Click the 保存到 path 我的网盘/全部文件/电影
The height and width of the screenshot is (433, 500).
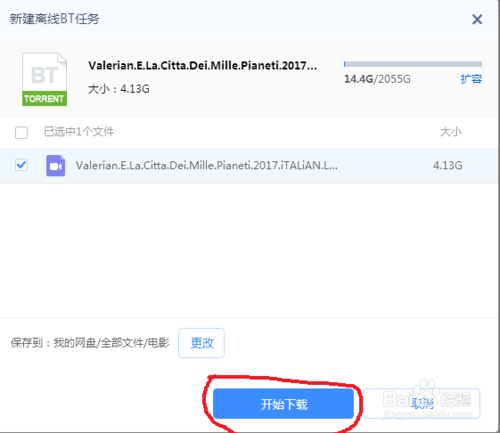[x=111, y=343]
